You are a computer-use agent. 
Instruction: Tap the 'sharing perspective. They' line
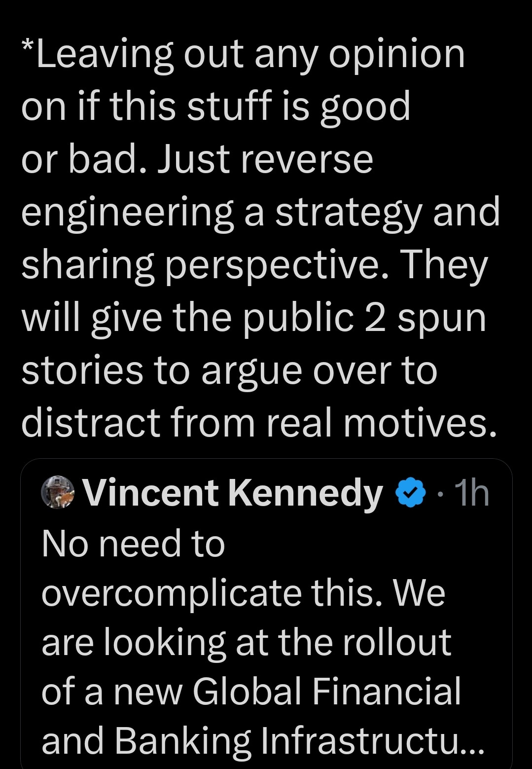click(254, 266)
